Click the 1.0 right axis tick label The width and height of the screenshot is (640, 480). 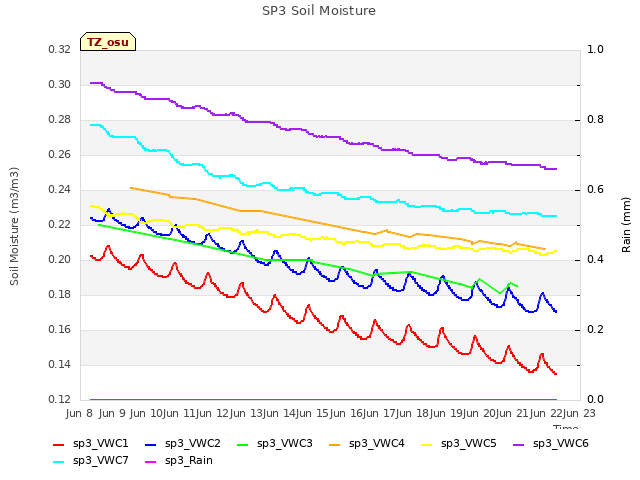tap(595, 50)
